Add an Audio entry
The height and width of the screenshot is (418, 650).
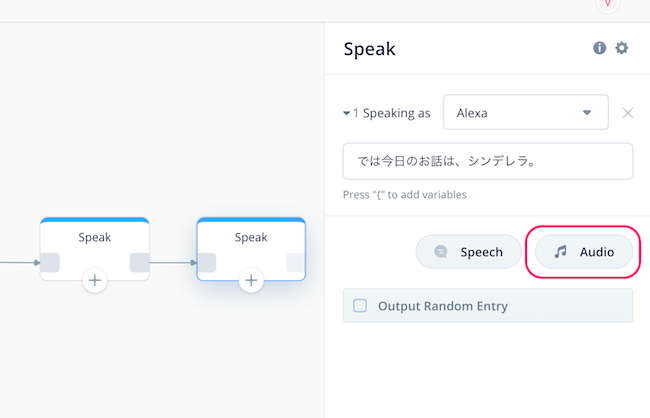click(584, 252)
